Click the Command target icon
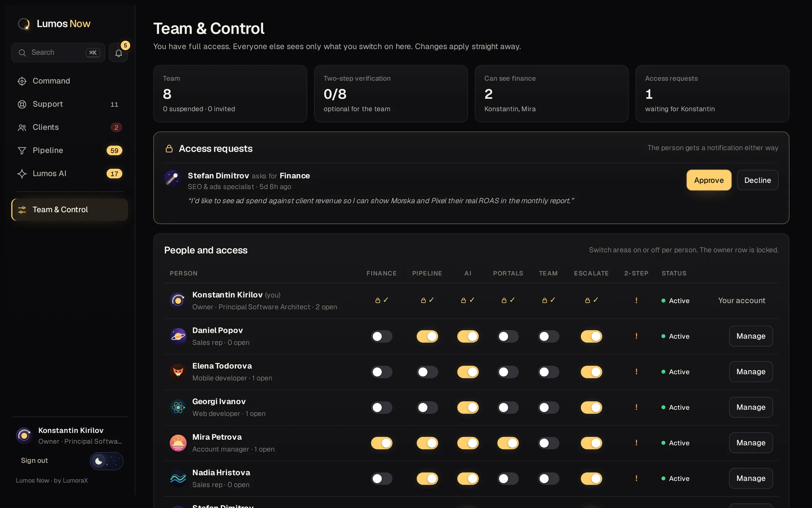812x508 pixels. 22,81
